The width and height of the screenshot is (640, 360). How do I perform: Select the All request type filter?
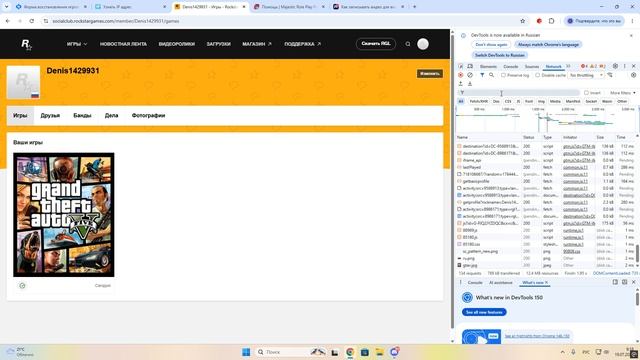coord(461,101)
